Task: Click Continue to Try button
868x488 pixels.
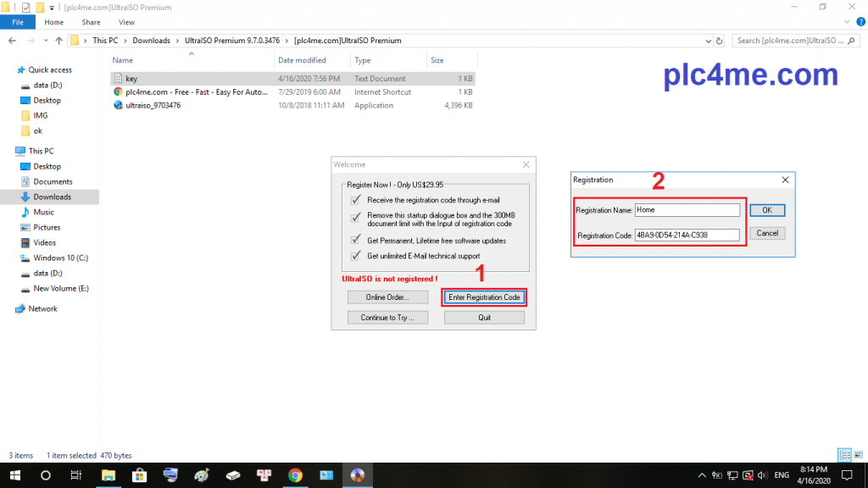Action: tap(387, 318)
